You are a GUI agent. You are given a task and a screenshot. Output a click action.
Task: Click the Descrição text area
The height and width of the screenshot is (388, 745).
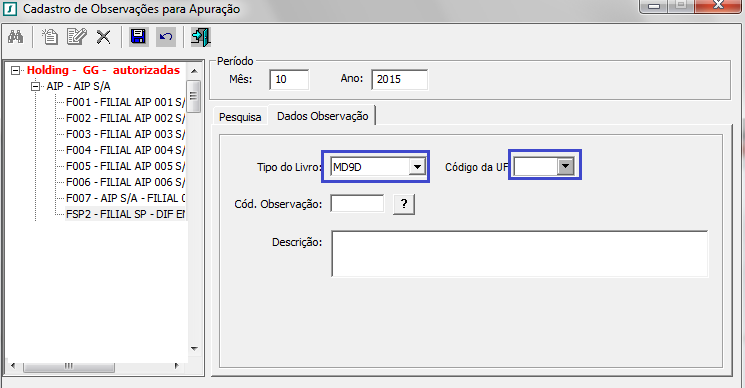click(520, 254)
